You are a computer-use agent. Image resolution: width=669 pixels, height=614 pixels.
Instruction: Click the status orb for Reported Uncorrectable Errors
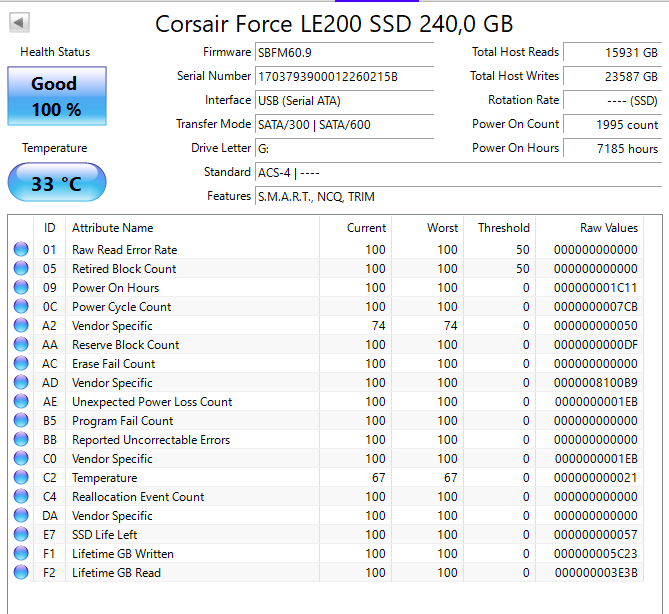coord(21,440)
